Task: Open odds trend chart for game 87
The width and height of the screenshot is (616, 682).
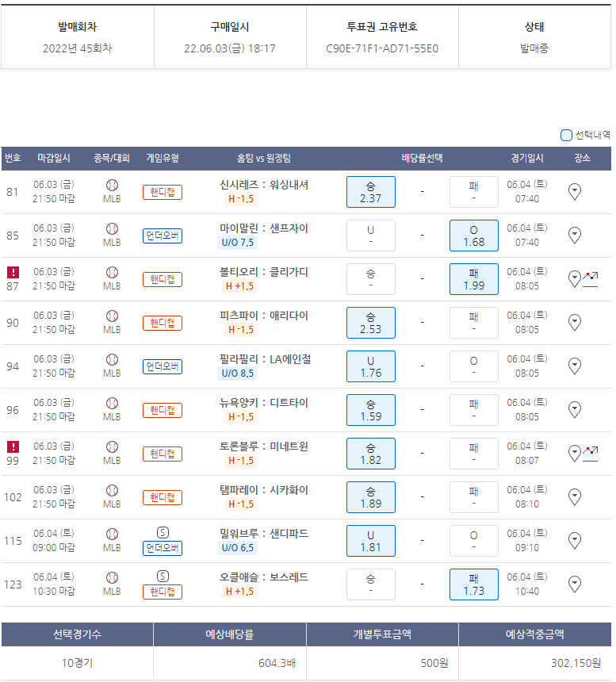Action: pyautogui.click(x=591, y=279)
